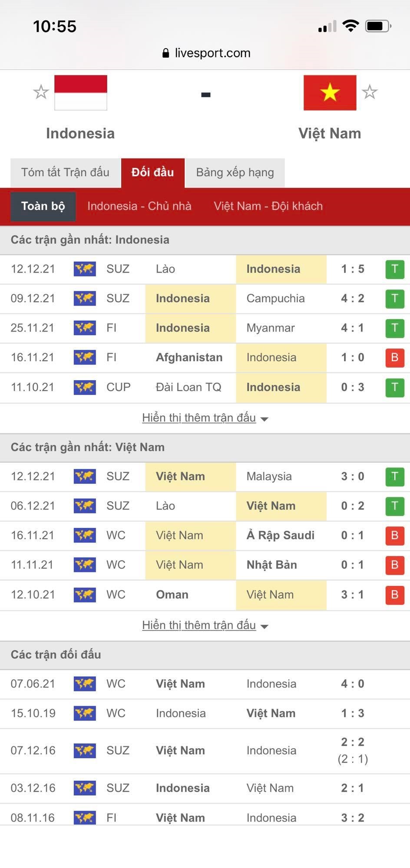Expand more Indonesia matches list

coord(199,418)
